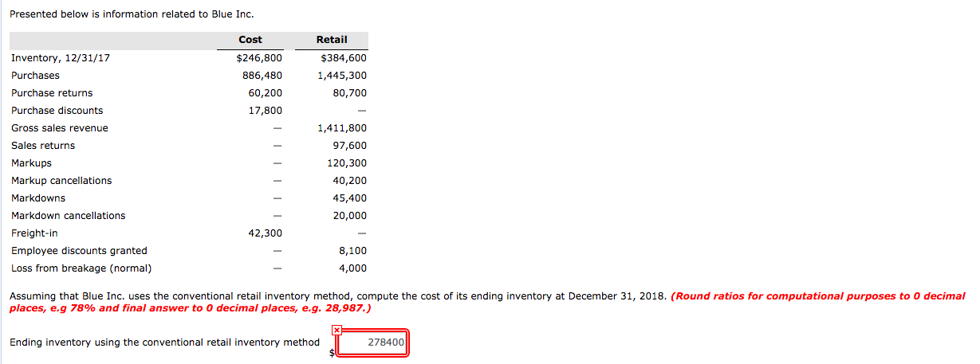The height and width of the screenshot is (364, 980).
Task: Click the Markdowns value 45,400
Action: point(350,198)
